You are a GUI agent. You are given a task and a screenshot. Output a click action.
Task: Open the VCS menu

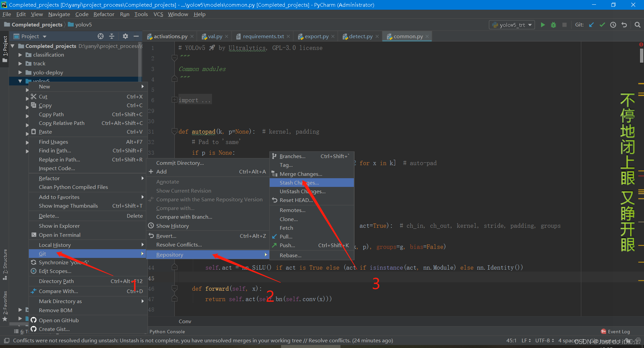pos(158,14)
